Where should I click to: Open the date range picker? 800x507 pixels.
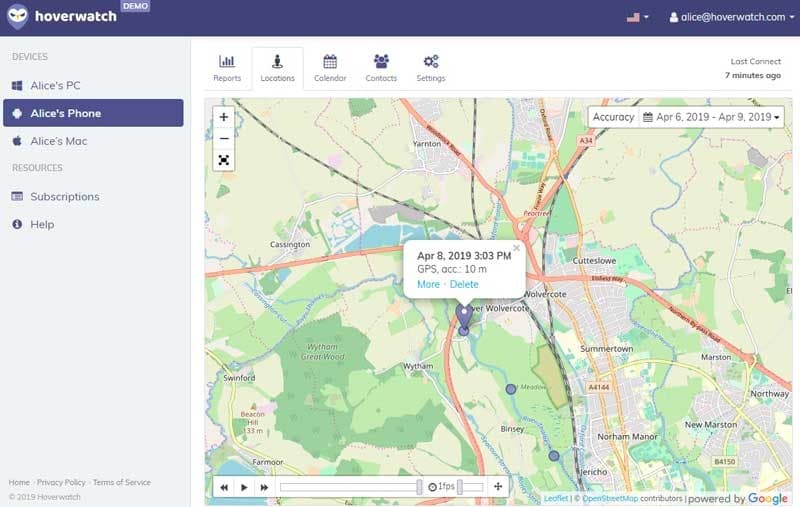tap(712, 117)
